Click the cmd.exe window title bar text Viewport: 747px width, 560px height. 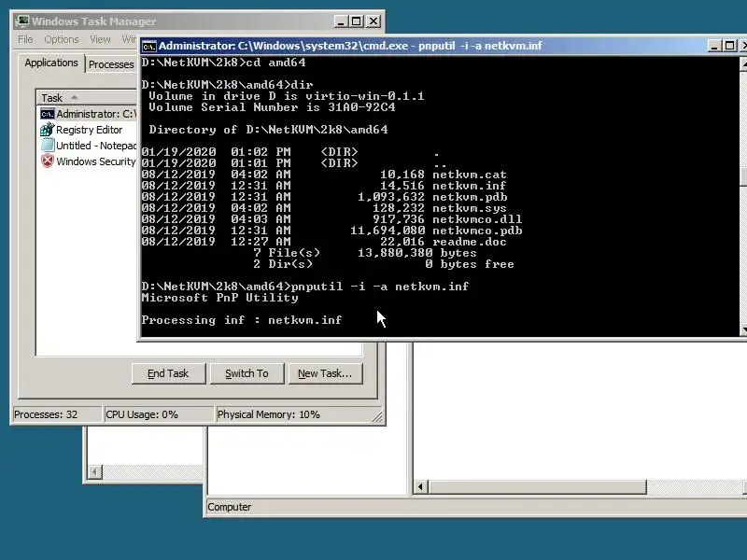(350, 46)
